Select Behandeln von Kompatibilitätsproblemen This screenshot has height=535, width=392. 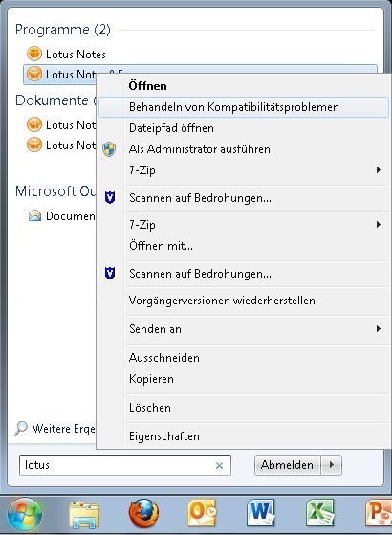click(244, 107)
